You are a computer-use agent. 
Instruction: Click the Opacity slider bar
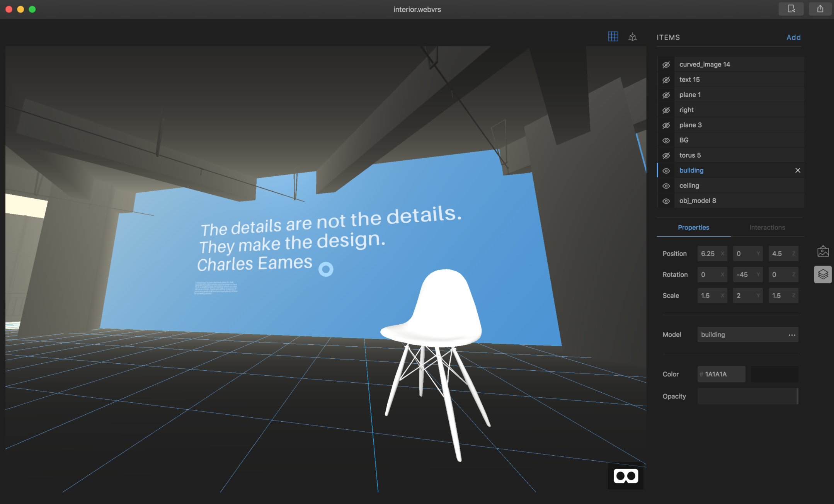[747, 396]
